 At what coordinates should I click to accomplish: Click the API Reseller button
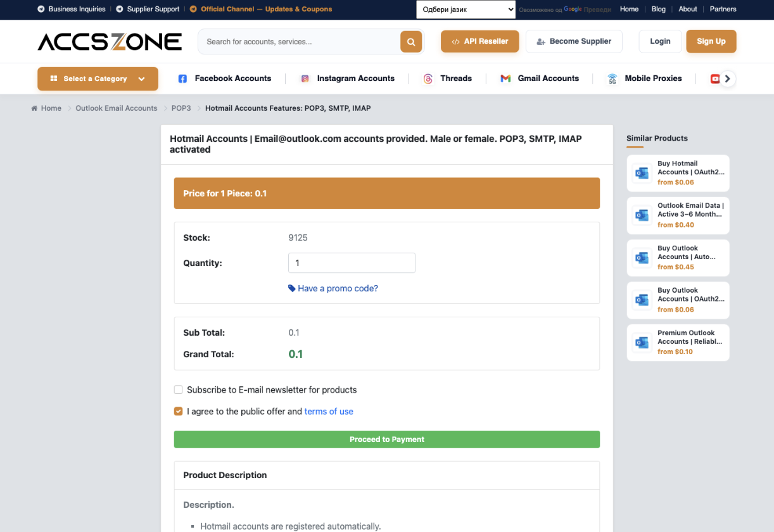479,42
